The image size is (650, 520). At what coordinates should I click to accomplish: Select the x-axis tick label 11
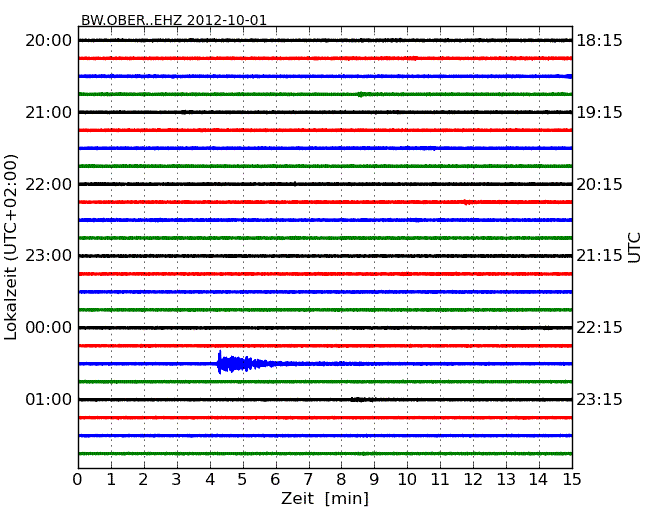tap(440, 479)
